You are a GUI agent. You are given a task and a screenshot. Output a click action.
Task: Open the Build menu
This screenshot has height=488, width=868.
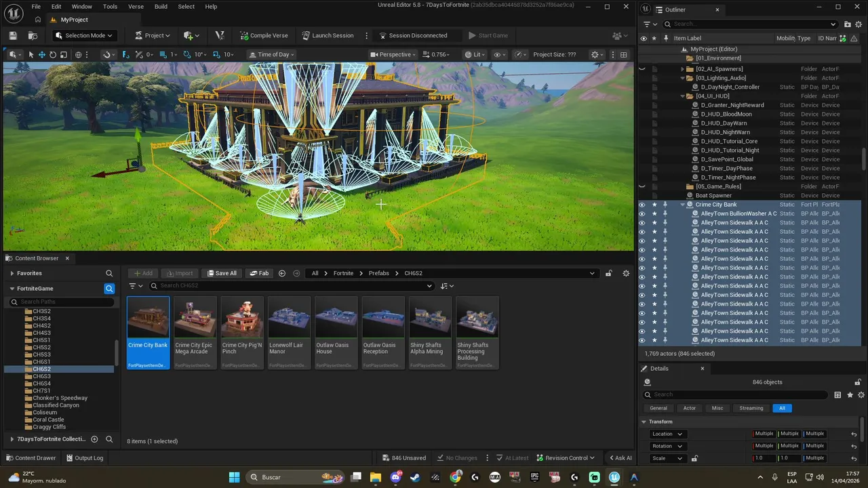click(x=161, y=7)
